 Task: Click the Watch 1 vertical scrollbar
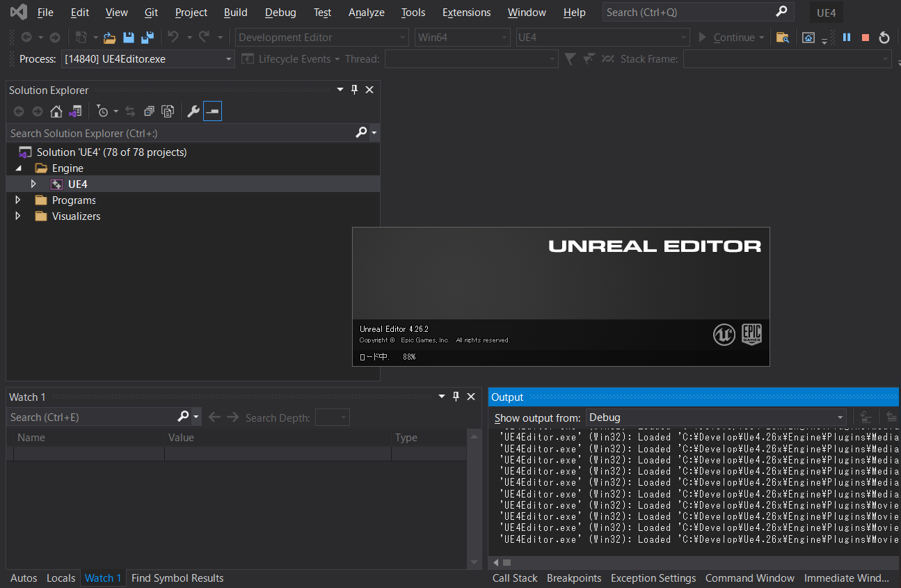(x=475, y=500)
